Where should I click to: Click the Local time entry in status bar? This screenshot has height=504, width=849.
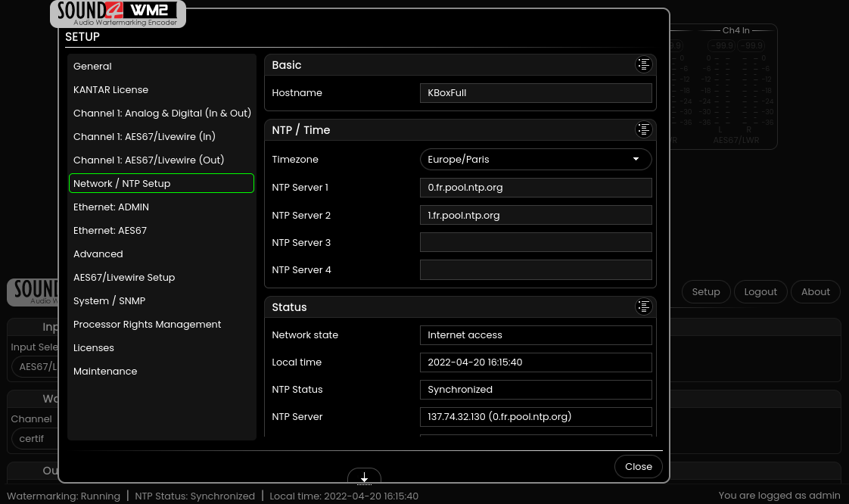click(344, 496)
